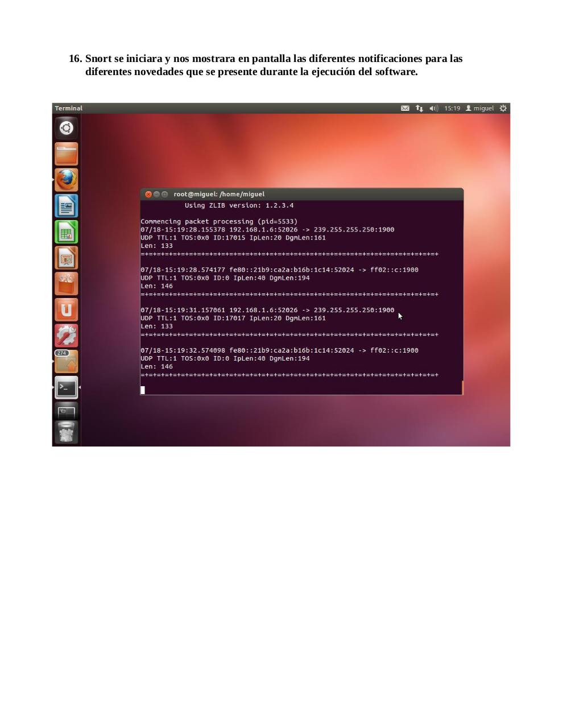Open LibreOffice Calc spreadsheet app

coord(67,232)
